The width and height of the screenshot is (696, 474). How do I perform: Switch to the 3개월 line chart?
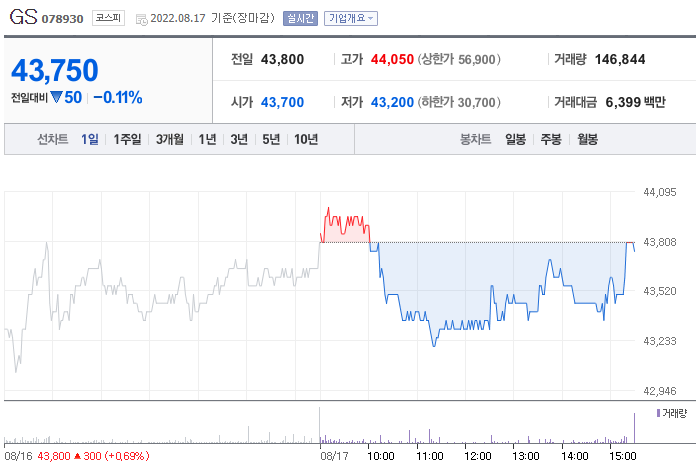[170, 139]
